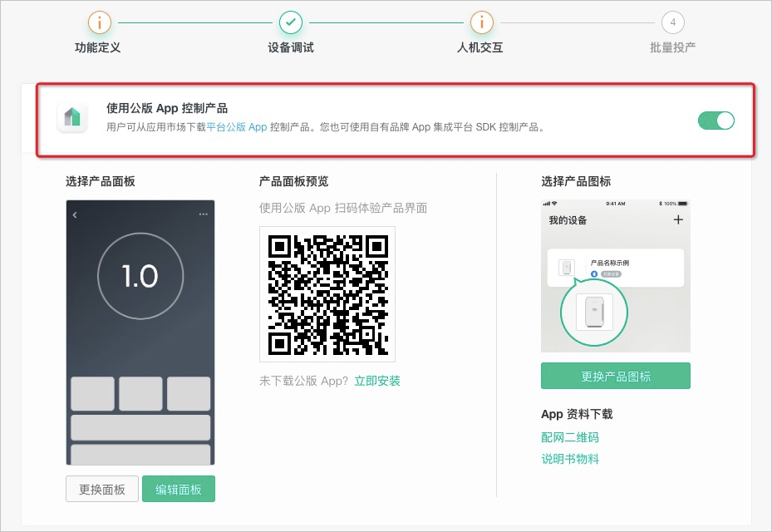Click the 人机交互 step info icon
The width and height of the screenshot is (772, 532).
(x=481, y=22)
